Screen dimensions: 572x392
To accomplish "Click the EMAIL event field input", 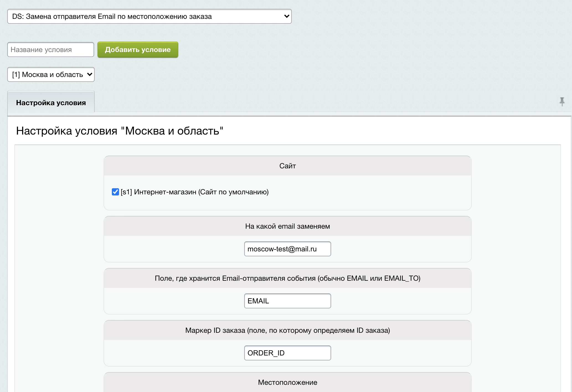I will click(x=287, y=301).
